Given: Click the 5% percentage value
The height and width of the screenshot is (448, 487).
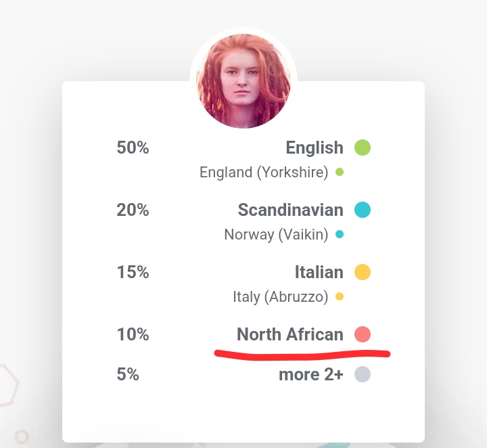Looking at the screenshot, I should (128, 374).
